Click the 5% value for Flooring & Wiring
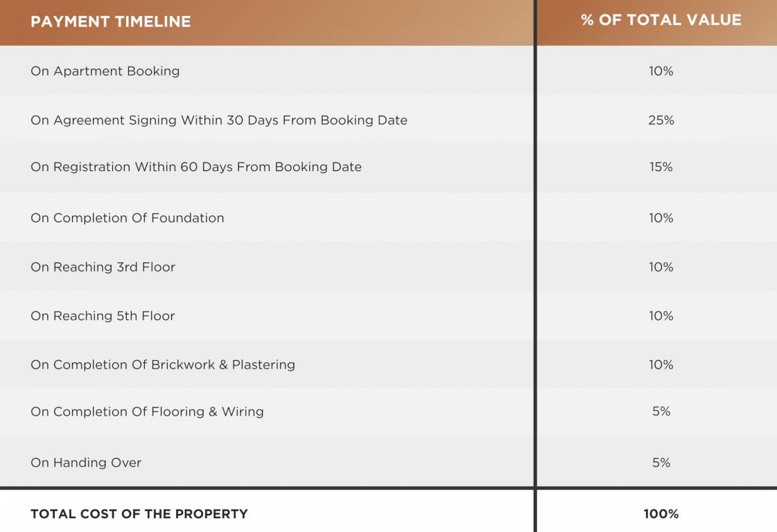 [661, 411]
